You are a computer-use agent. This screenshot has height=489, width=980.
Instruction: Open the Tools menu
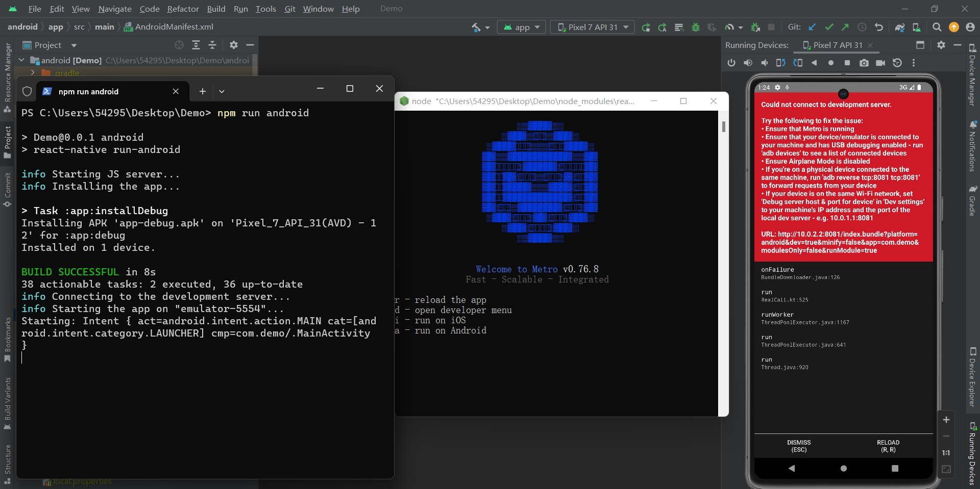(265, 9)
